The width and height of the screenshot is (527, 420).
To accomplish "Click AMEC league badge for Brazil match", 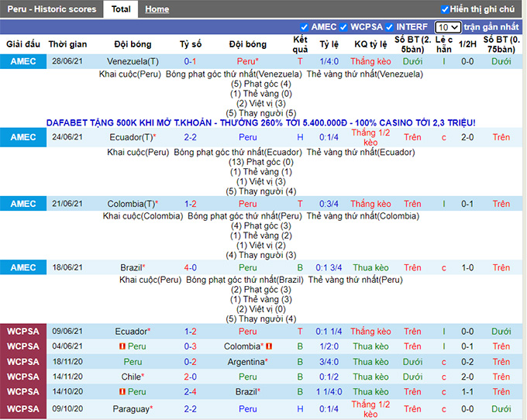I will click(23, 268).
